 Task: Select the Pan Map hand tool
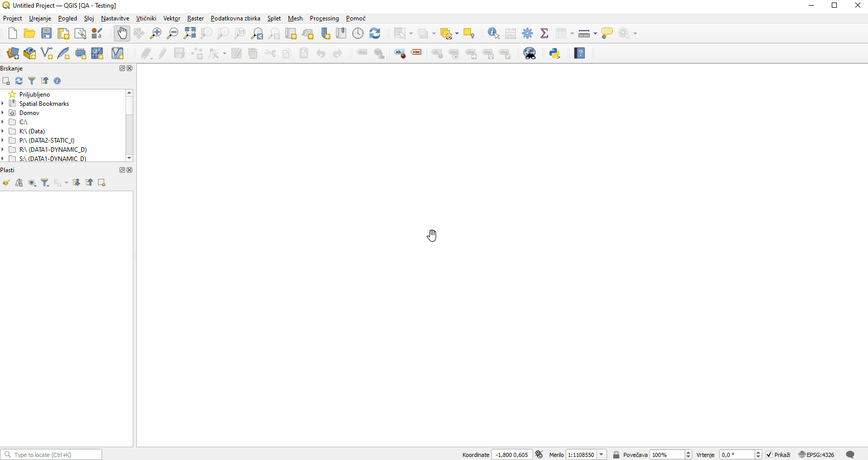pos(122,34)
